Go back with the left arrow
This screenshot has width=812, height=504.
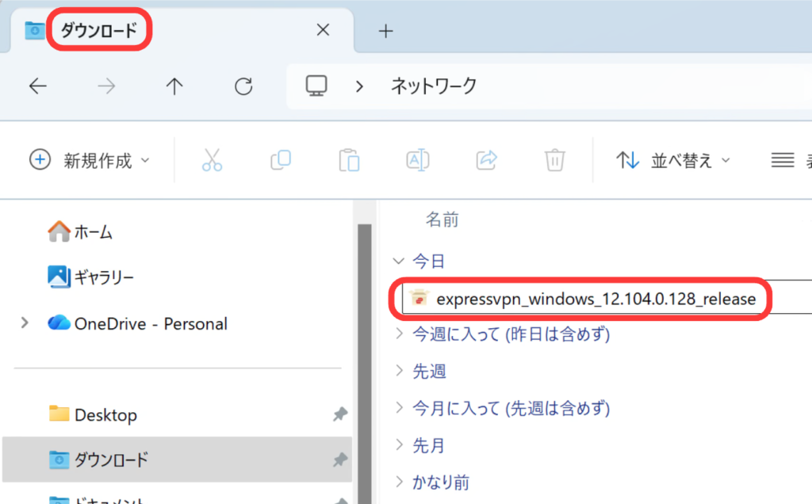[38, 86]
